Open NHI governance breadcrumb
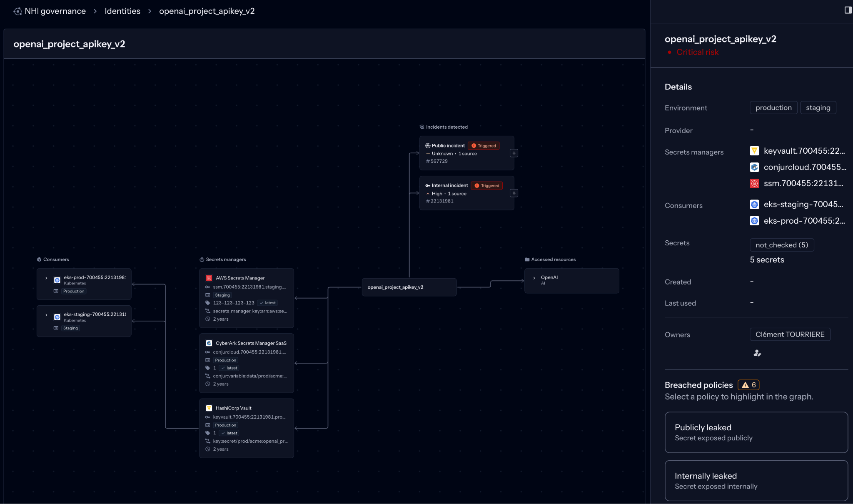This screenshot has height=504, width=853. pyautogui.click(x=55, y=11)
